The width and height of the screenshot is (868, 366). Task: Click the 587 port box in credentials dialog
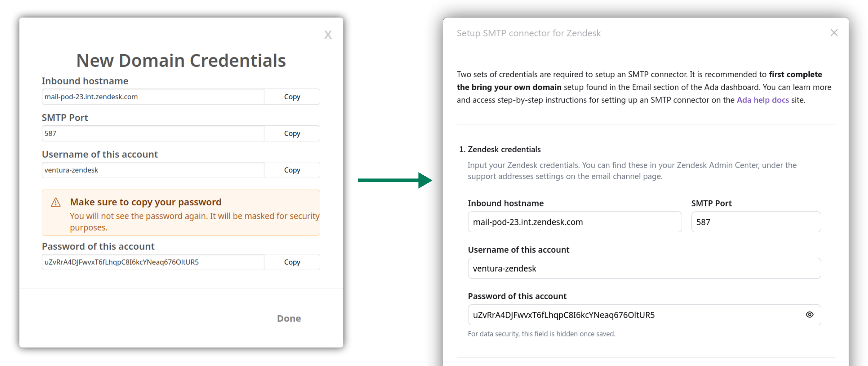click(153, 133)
